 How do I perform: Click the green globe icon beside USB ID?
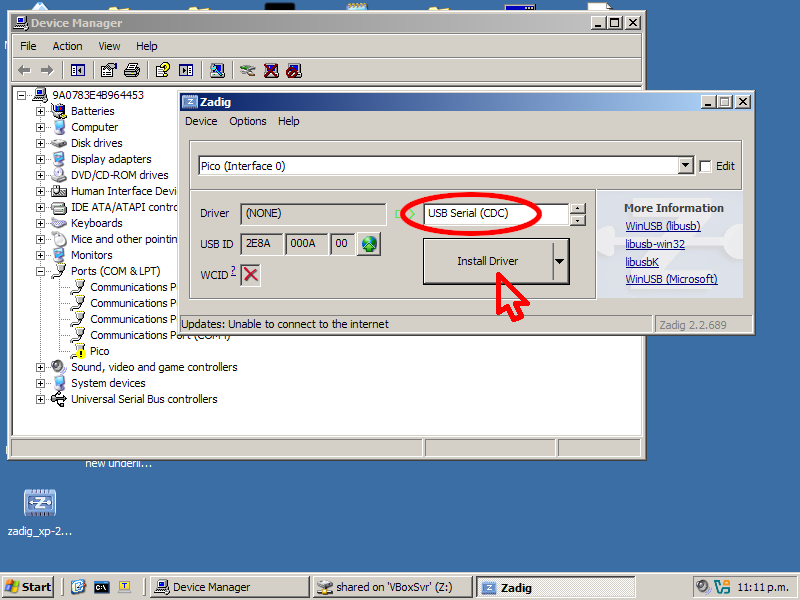(x=369, y=243)
